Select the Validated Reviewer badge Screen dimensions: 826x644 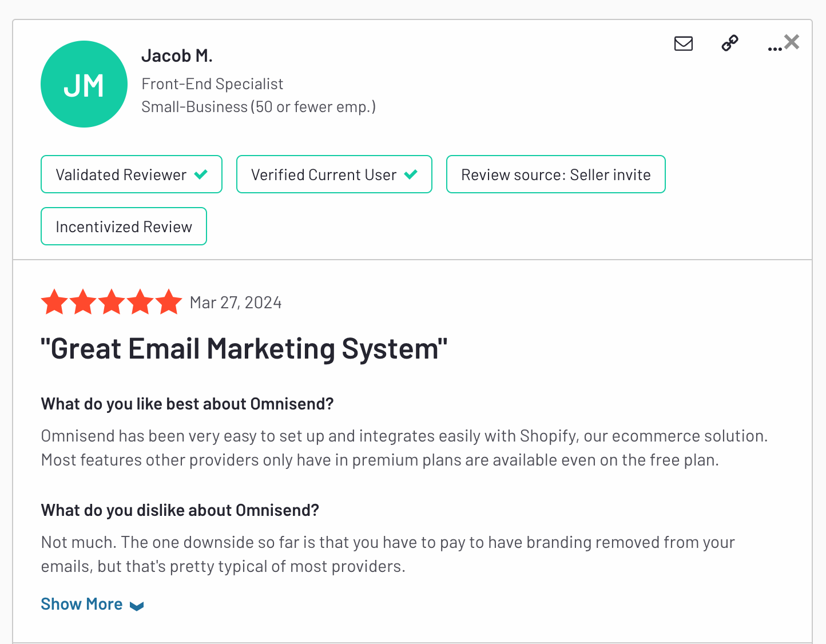tap(132, 174)
